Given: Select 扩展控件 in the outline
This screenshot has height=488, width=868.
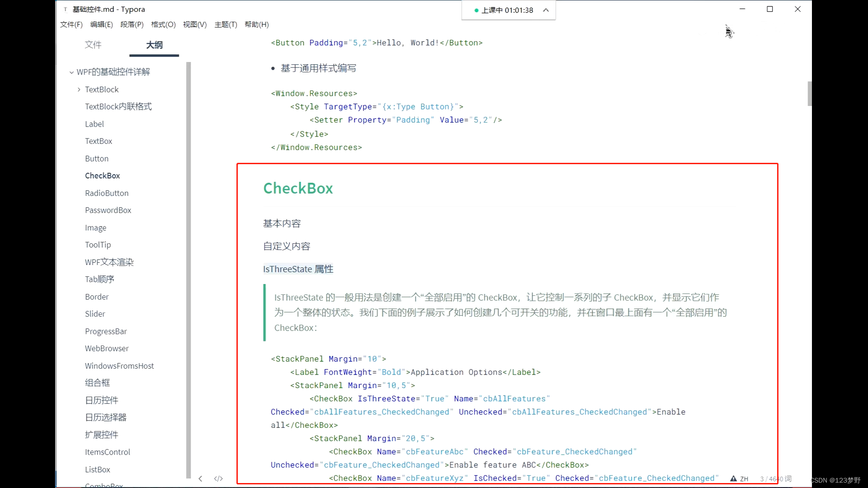Looking at the screenshot, I should (102, 435).
